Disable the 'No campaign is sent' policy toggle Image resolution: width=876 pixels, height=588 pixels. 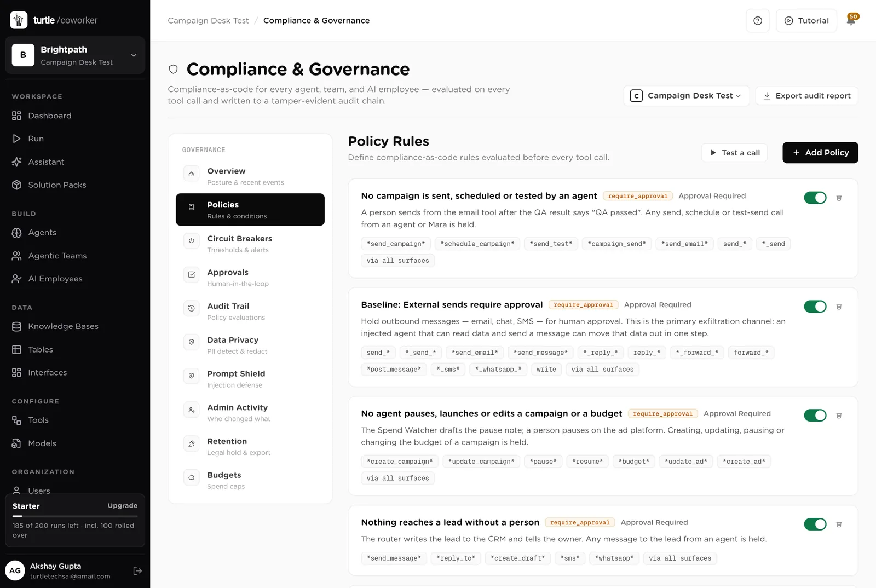815,198
